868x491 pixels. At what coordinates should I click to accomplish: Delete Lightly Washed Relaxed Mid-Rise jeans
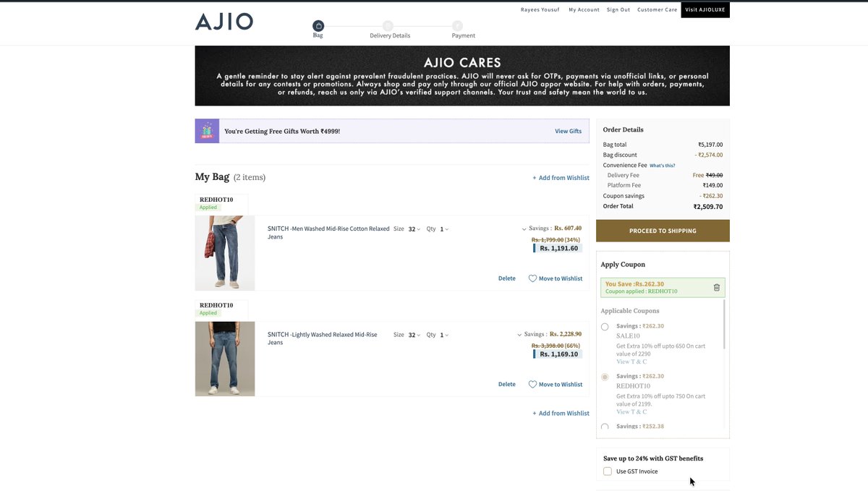click(507, 385)
